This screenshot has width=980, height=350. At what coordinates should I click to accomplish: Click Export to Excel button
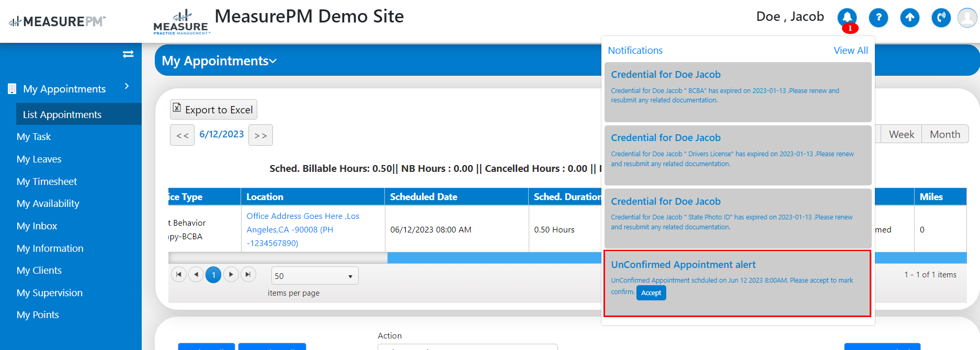213,109
